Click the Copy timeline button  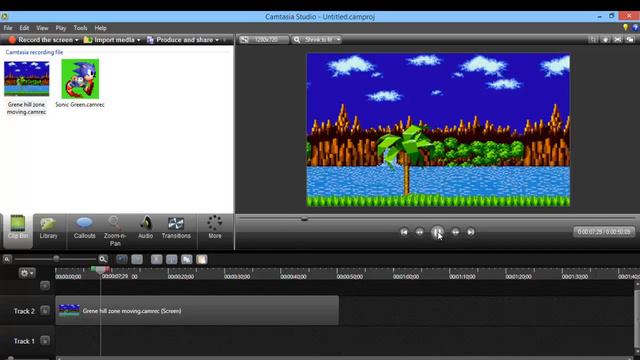187,259
